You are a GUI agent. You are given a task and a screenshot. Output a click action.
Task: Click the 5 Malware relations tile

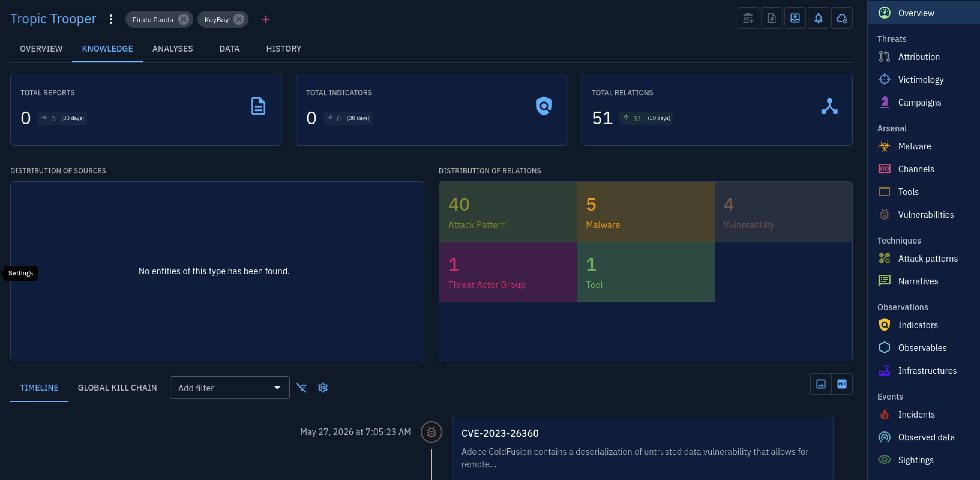(x=646, y=211)
